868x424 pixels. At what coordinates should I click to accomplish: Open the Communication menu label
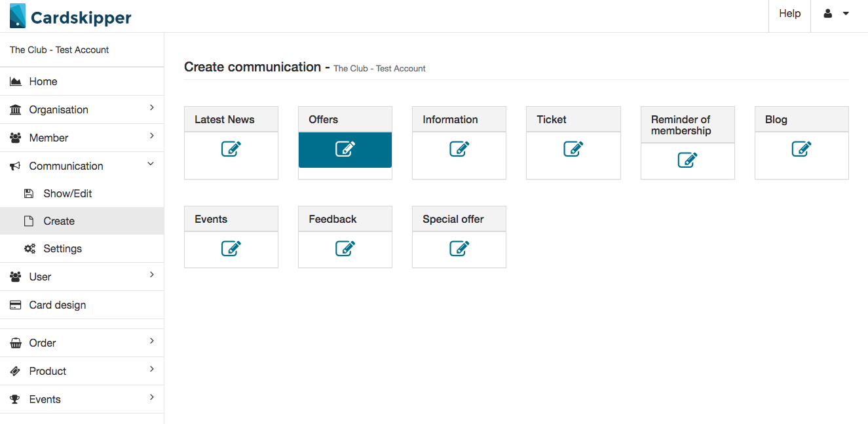point(66,166)
